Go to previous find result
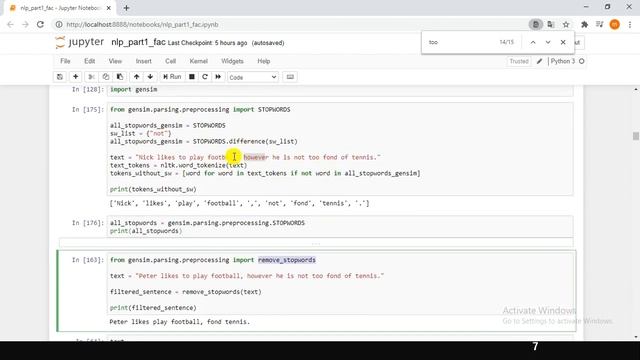The height and width of the screenshot is (360, 640). coord(533,42)
